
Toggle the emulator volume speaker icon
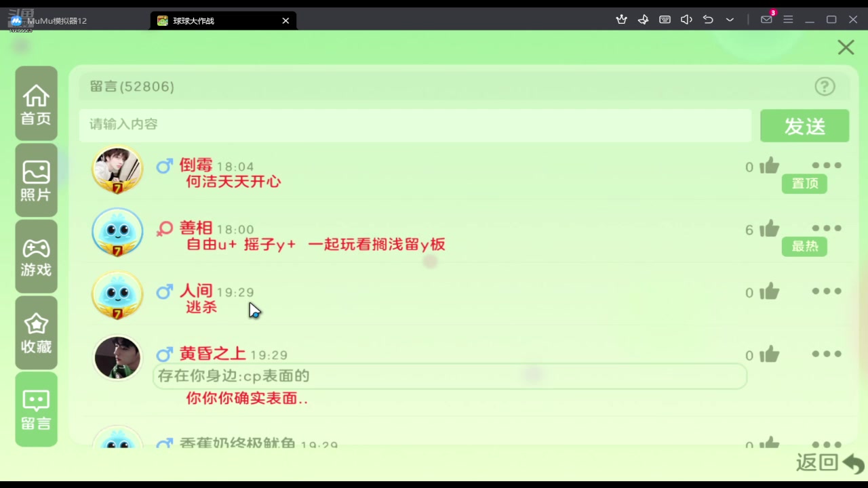click(686, 20)
